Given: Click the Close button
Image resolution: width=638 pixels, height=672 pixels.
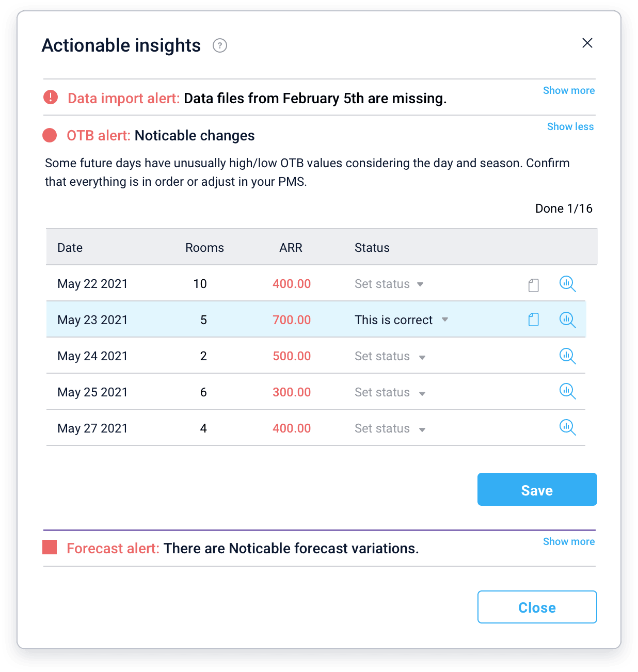Looking at the screenshot, I should point(537,607).
